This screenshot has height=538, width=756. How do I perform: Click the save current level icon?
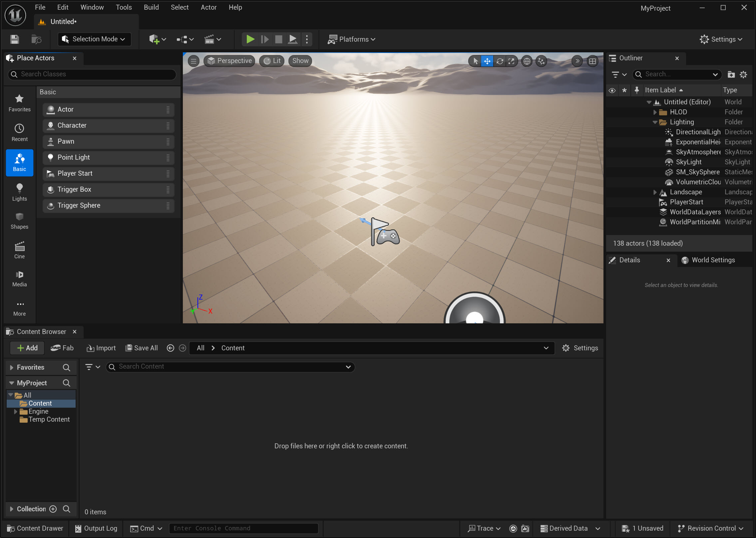pos(15,39)
